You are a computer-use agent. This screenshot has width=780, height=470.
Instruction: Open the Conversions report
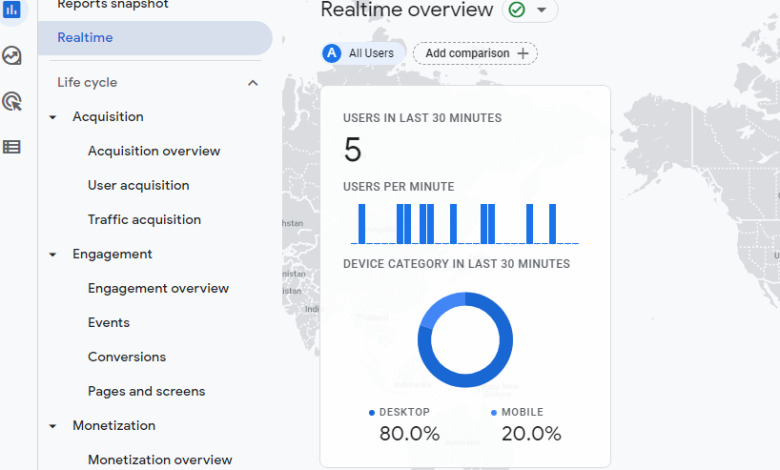[127, 357]
